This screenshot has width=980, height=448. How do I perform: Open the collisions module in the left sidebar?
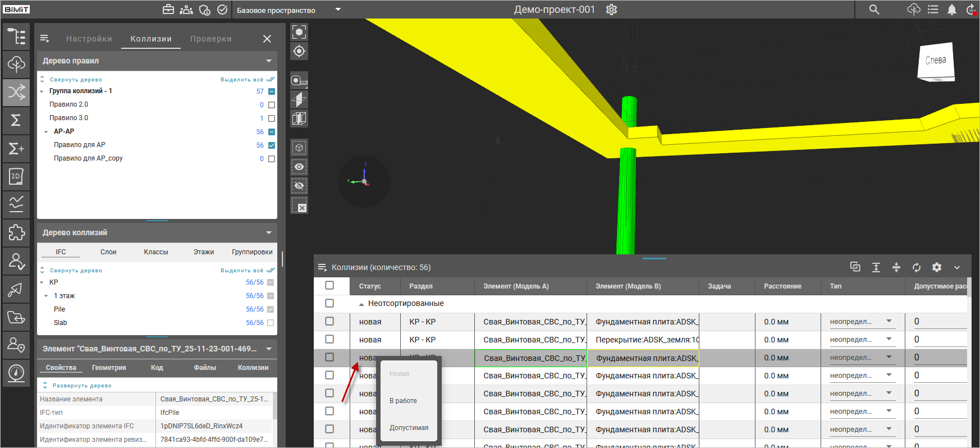pyautogui.click(x=16, y=92)
